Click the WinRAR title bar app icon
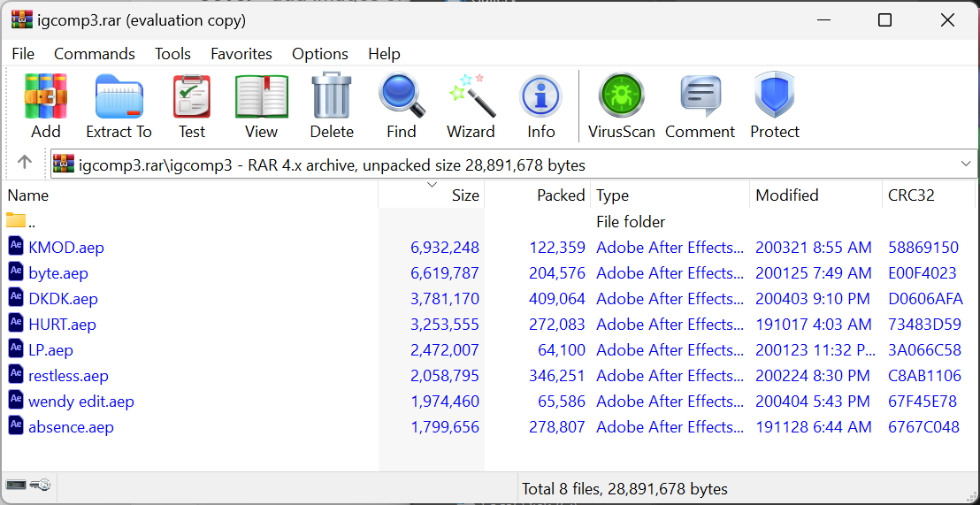This screenshot has width=980, height=505. click(x=21, y=20)
